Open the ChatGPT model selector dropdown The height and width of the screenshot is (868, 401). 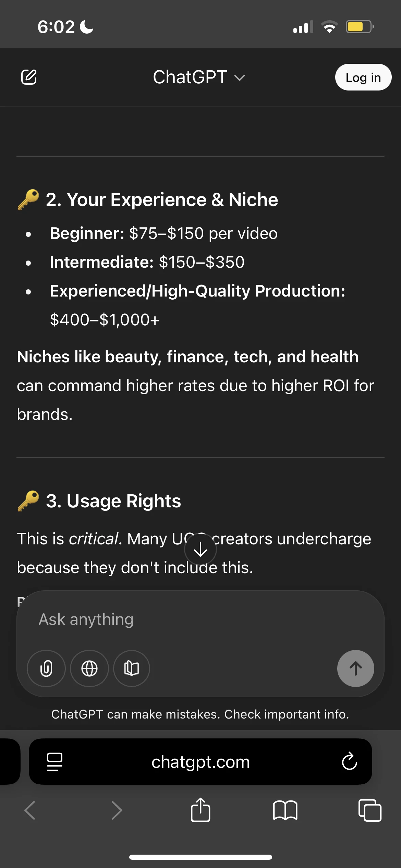199,77
